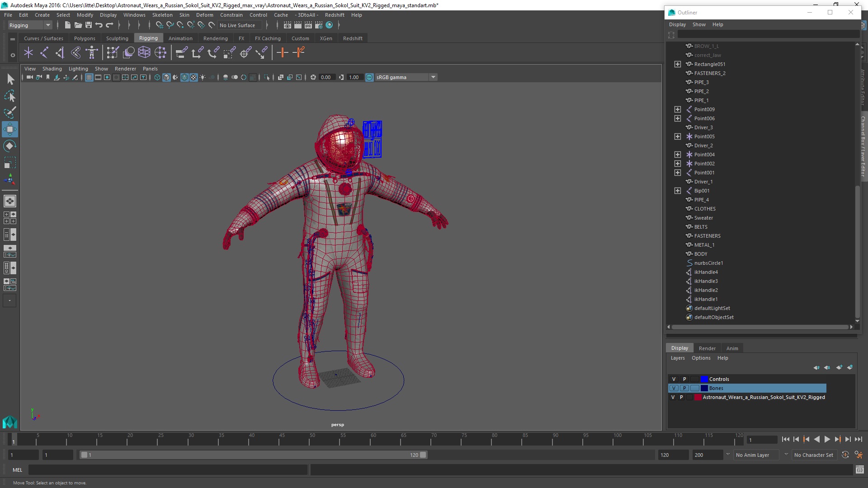The image size is (868, 488).
Task: Activate the Lasso select tool
Action: [10, 96]
